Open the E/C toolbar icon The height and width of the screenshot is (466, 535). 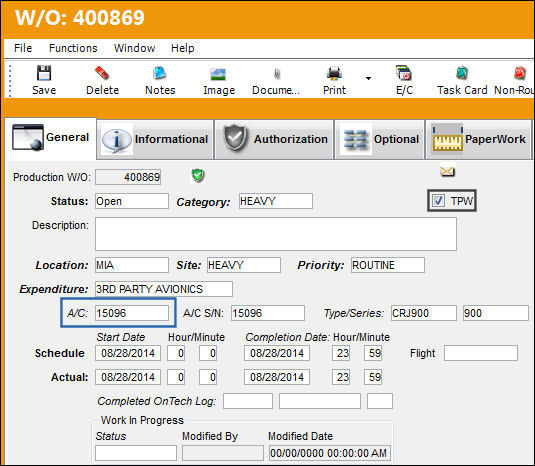point(404,73)
